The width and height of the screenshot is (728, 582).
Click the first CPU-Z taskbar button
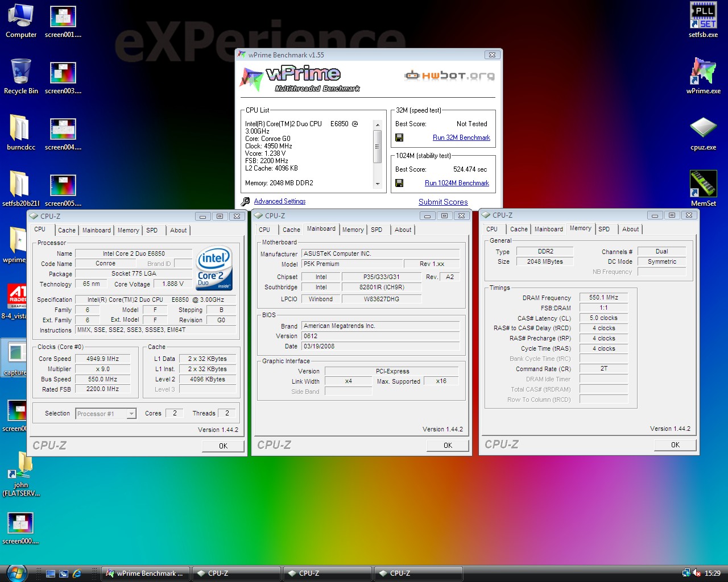236,573
